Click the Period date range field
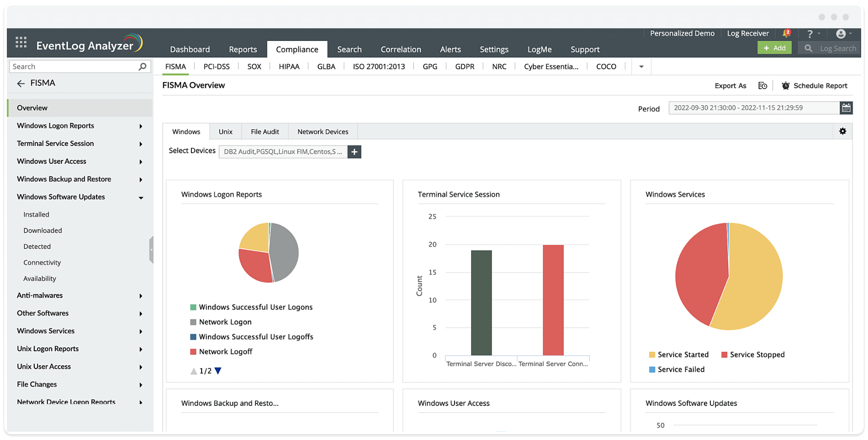Viewport: 868px width, 440px height. (754, 108)
